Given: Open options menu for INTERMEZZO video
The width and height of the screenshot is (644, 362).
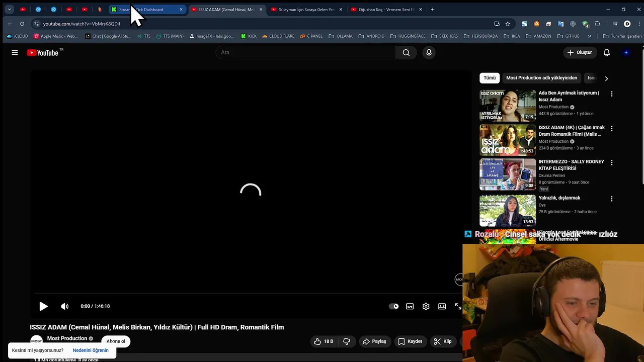Looking at the screenshot, I should point(612,163).
